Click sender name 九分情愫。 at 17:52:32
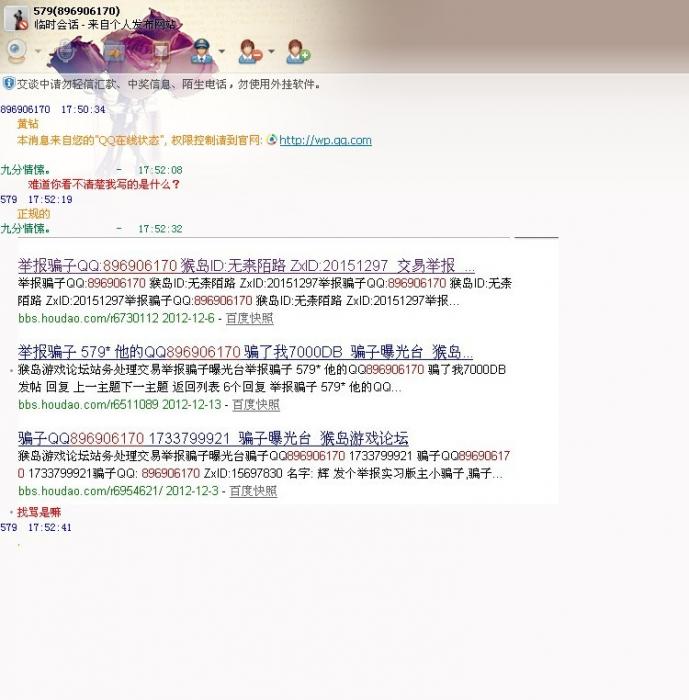 (x=25, y=229)
